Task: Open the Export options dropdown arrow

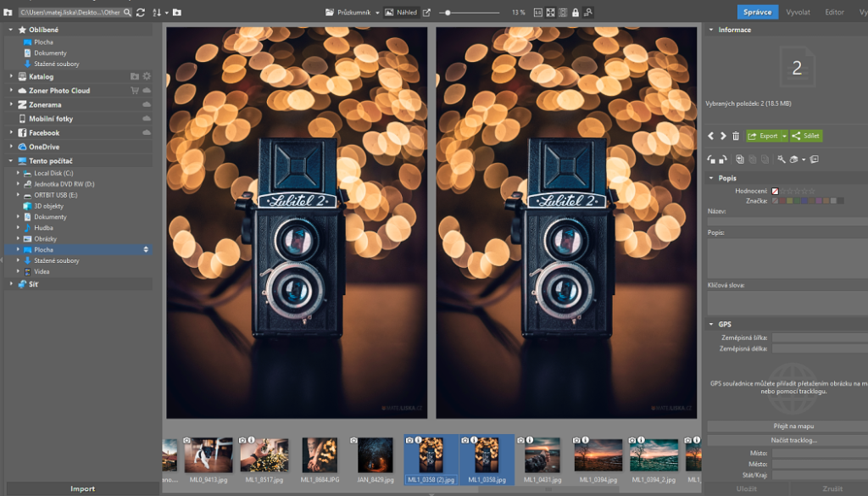Action: click(784, 136)
